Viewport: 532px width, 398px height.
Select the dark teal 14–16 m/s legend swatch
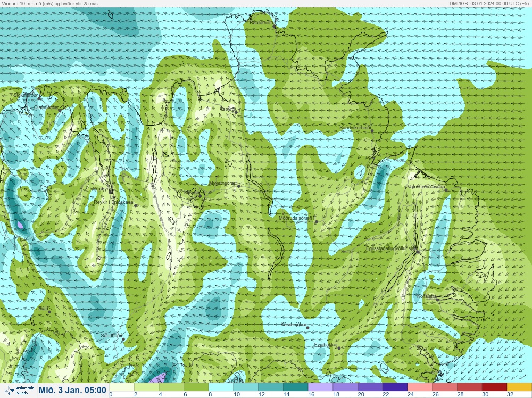(295, 387)
